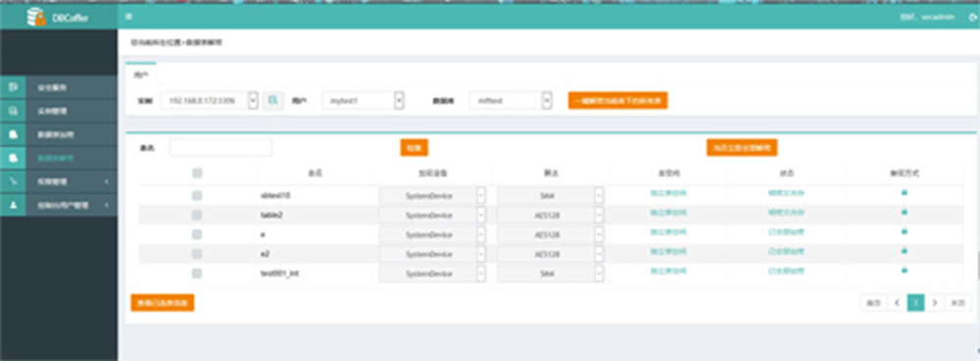Open the highlighted sidebar menu entry
The height and width of the screenshot is (361, 980).
[59, 158]
